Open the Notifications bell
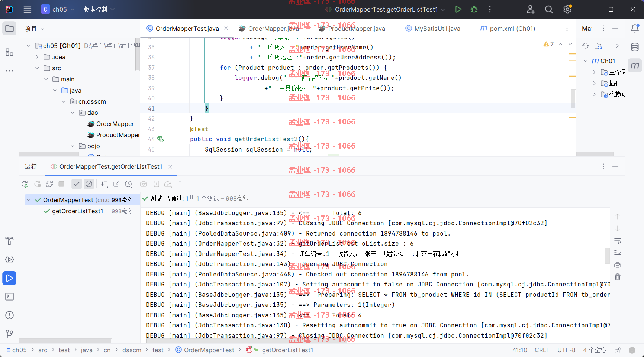Screen dimensions: 644x357 tap(635, 28)
